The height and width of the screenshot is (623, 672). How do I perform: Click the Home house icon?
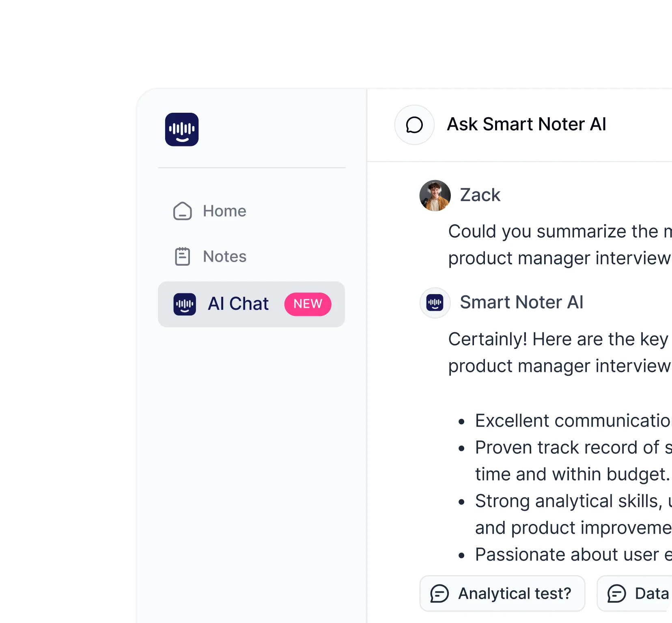182,211
